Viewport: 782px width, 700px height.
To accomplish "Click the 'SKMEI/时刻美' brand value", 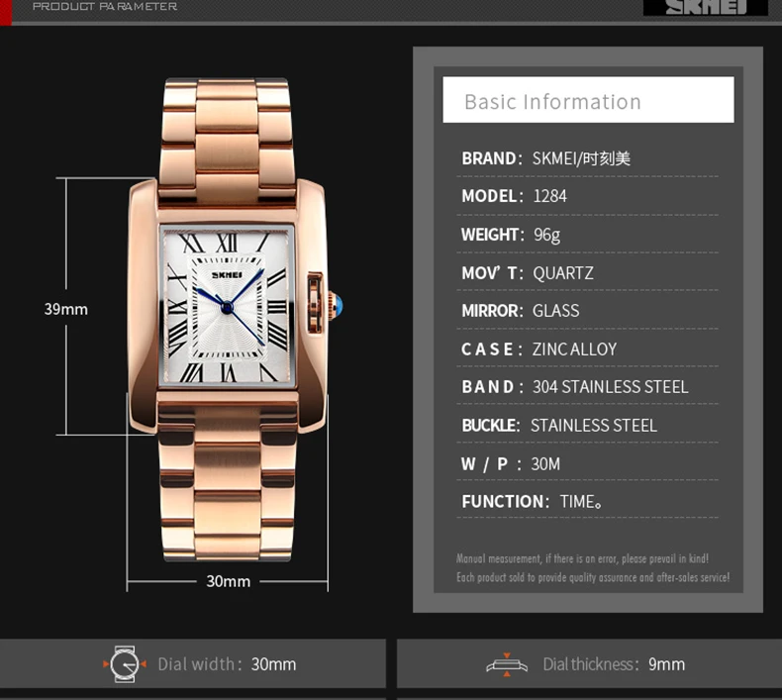I will point(581,158).
